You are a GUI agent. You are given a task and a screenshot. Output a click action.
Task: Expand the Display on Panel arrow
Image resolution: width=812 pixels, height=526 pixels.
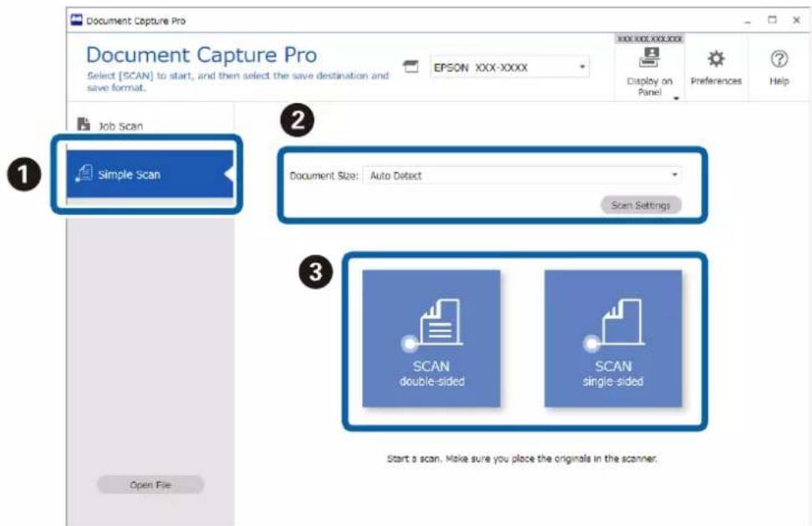[x=676, y=99]
